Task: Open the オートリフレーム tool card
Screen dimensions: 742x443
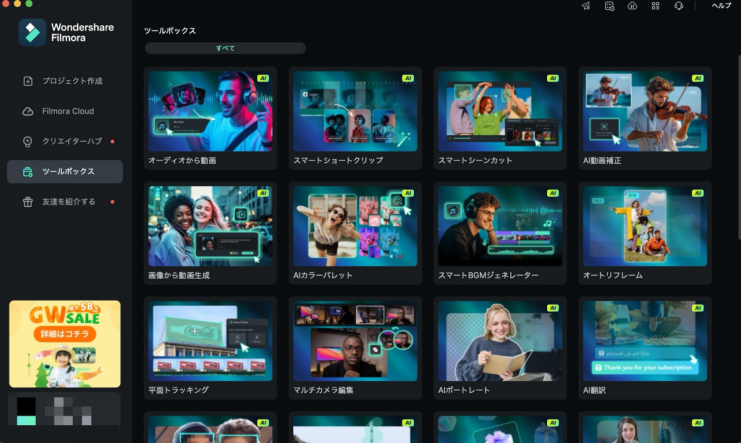Action: pyautogui.click(x=645, y=233)
